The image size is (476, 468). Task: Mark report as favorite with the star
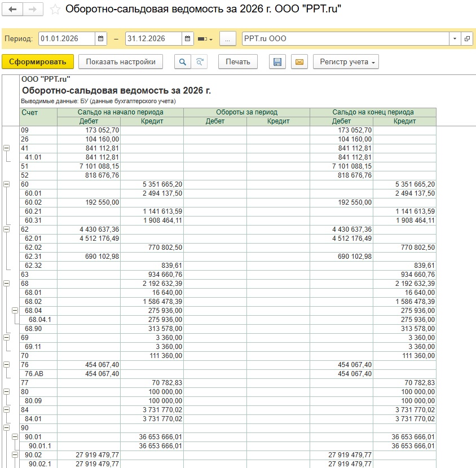(55, 10)
